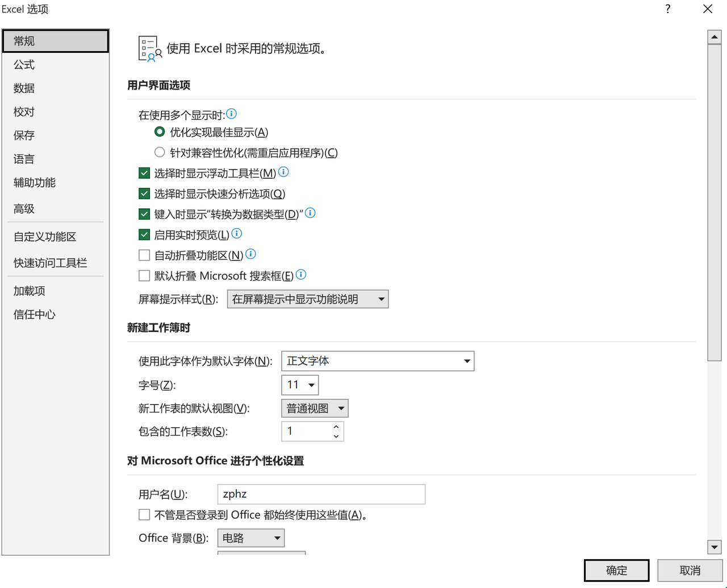
Task: Uncheck 选择时显示快速分析选项 checkbox
Action: [144, 194]
